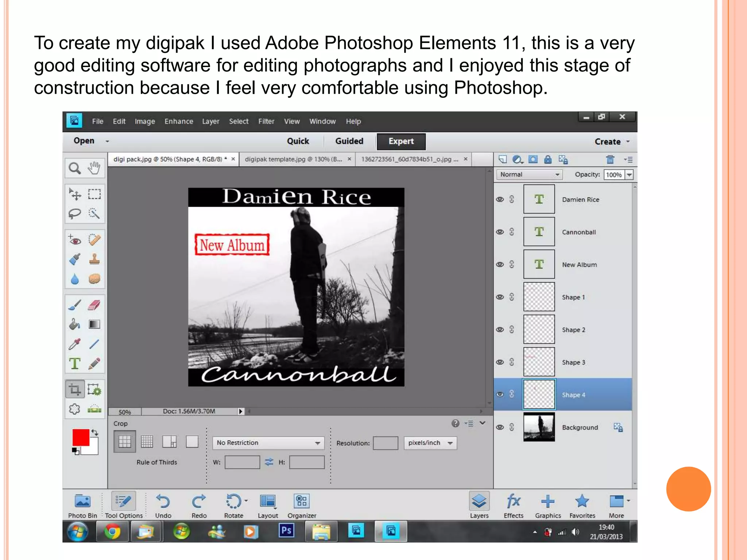Open the Layer menu
Screen dimensions: 747x560
tap(211, 121)
